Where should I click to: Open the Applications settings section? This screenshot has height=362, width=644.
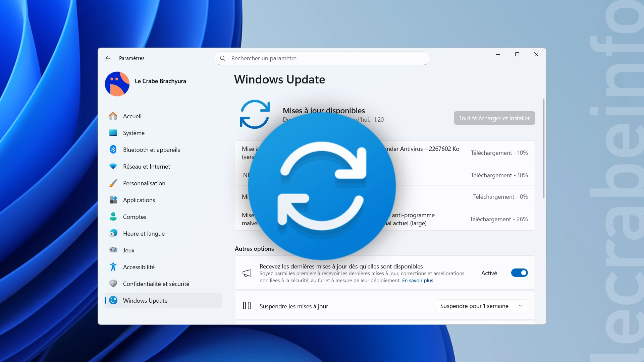[x=139, y=200]
